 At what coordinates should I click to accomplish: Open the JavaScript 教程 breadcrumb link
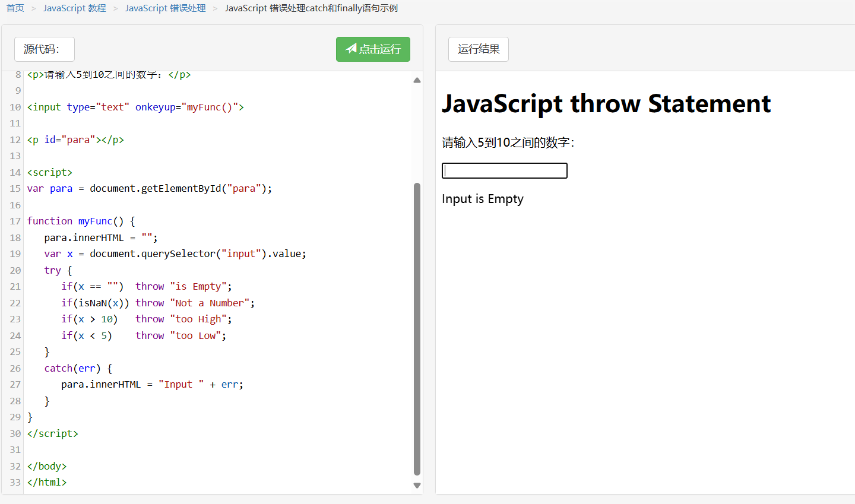click(x=75, y=8)
